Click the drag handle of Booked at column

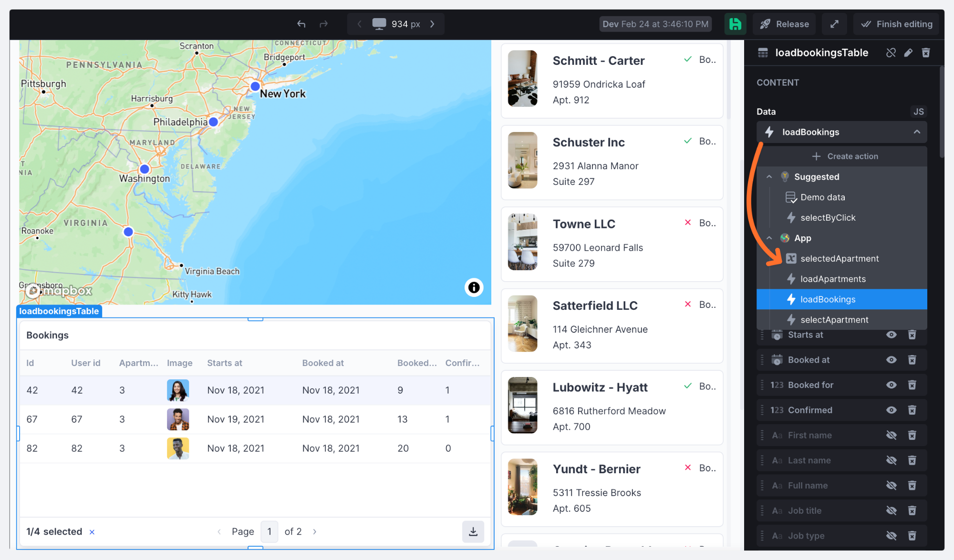[x=762, y=360]
